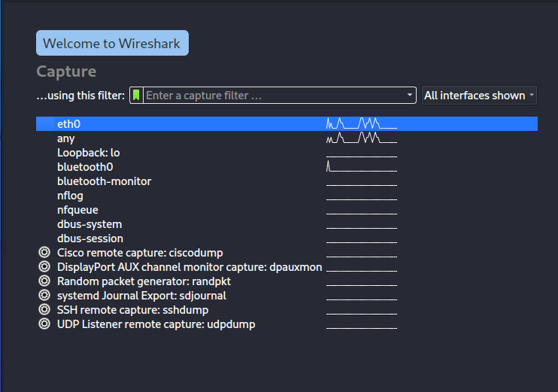Select the any interface
The height and width of the screenshot is (392, 558).
pyautogui.click(x=287, y=138)
